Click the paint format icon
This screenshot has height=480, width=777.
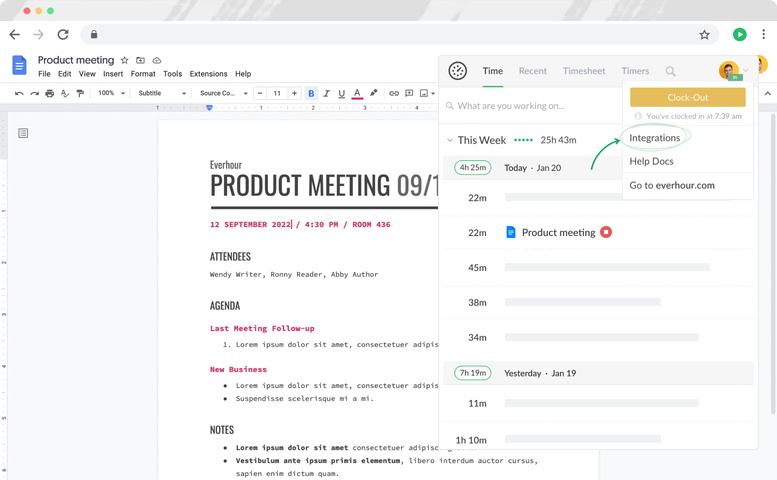[80, 93]
